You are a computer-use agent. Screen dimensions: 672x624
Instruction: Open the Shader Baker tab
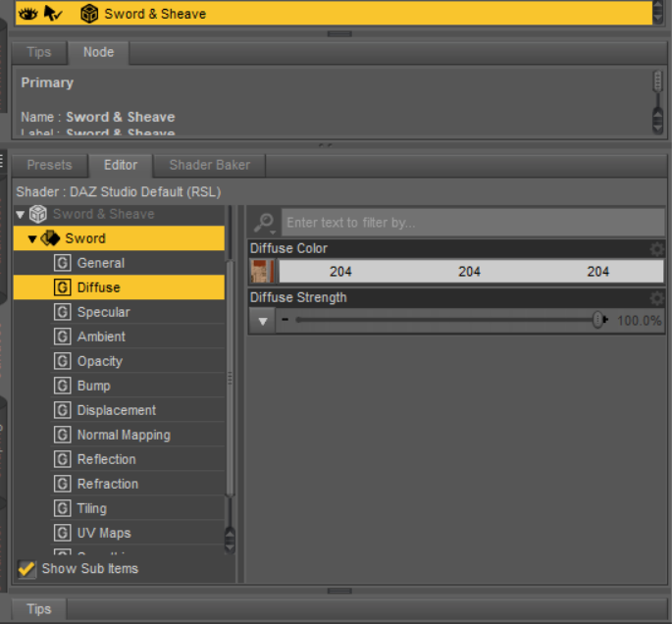click(210, 166)
